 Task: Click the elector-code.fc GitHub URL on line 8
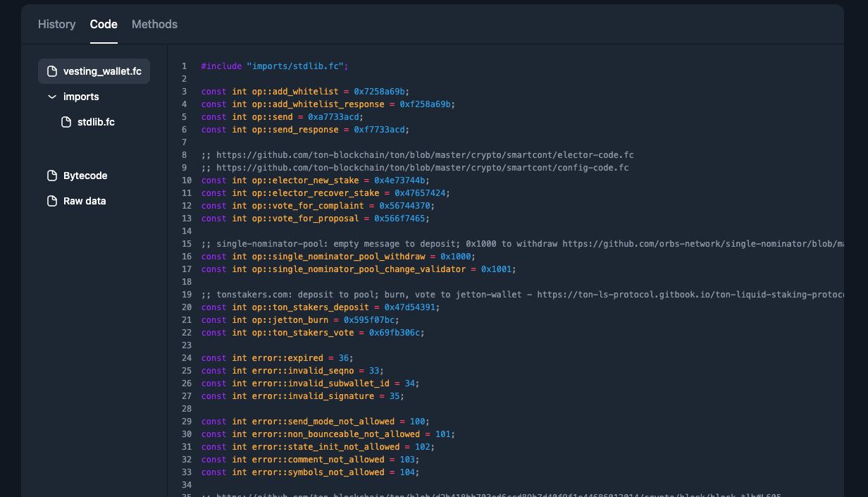(425, 155)
